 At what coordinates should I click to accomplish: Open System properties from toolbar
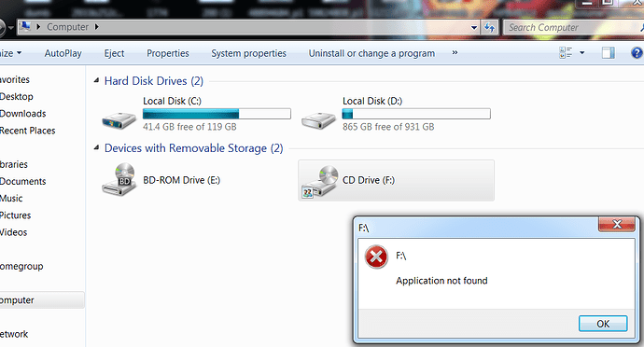[x=248, y=53]
